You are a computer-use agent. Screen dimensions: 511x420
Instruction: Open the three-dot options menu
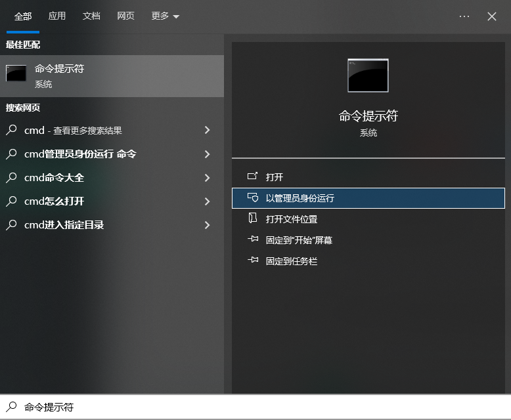pos(464,16)
